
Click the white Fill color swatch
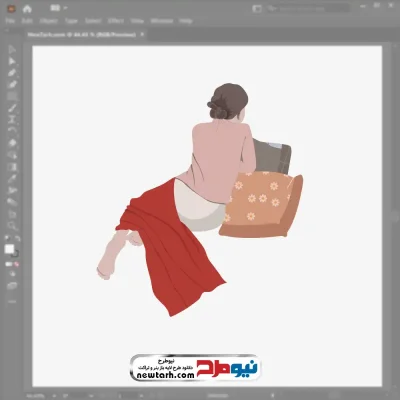click(x=10, y=249)
